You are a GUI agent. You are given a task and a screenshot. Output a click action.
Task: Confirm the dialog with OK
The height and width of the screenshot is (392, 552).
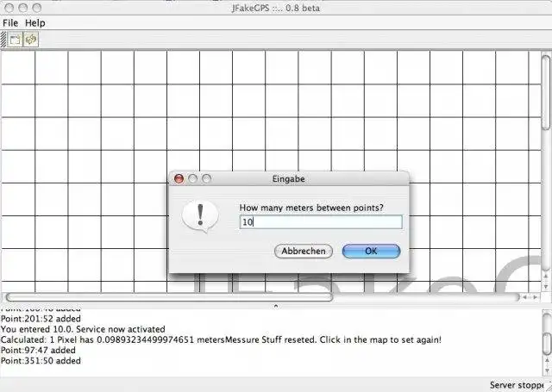pyautogui.click(x=371, y=251)
